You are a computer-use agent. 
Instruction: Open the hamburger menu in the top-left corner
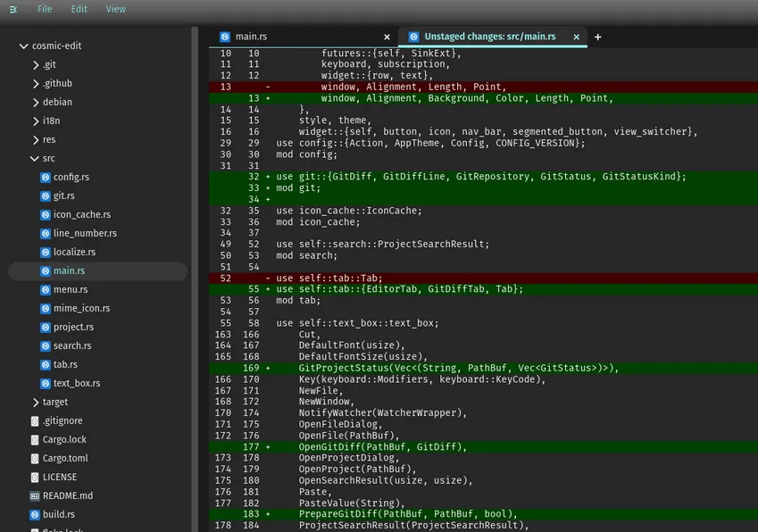click(x=12, y=9)
